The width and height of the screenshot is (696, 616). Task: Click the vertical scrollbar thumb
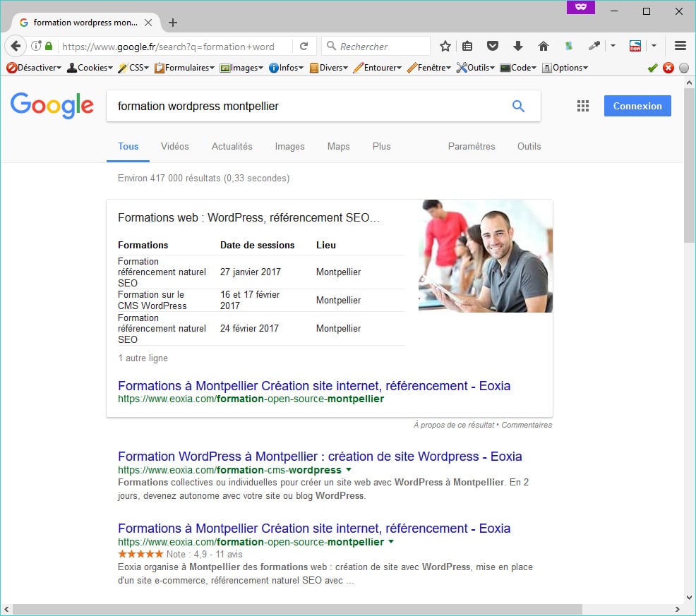(x=689, y=165)
